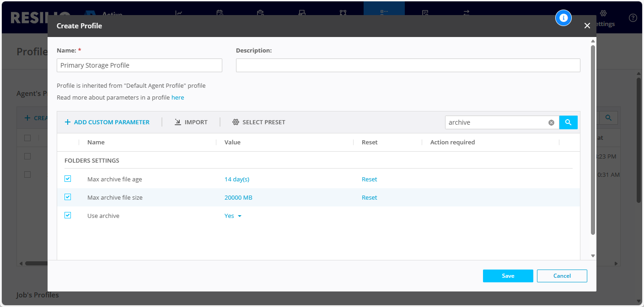Clear the archive search text with X icon
Screen dimensions: 644x307
(551, 122)
